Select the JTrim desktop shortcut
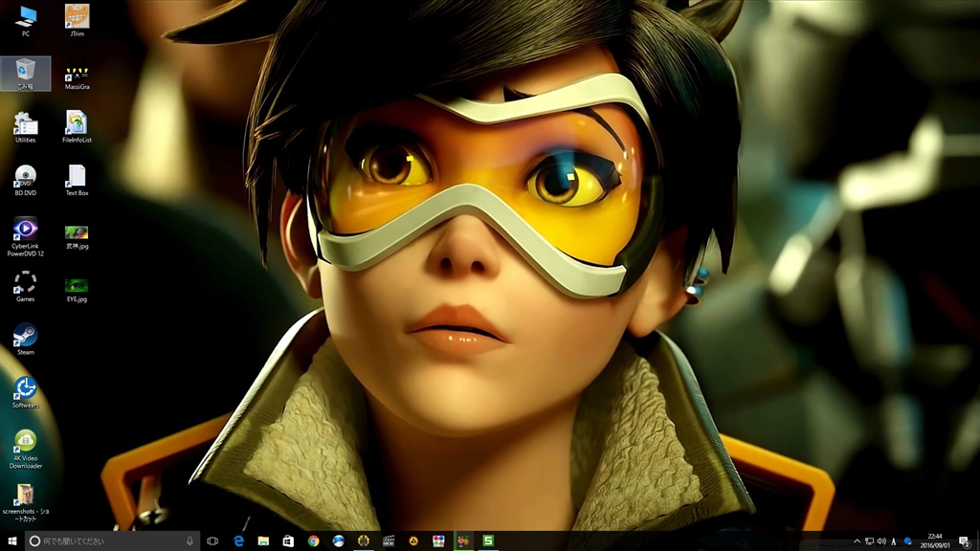 pyautogui.click(x=77, y=21)
